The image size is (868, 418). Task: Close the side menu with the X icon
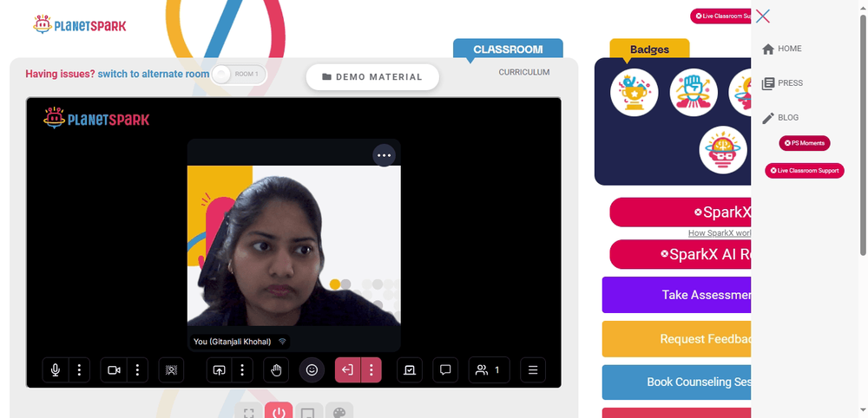762,16
